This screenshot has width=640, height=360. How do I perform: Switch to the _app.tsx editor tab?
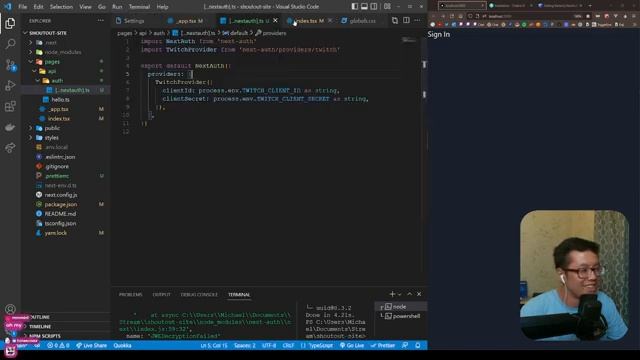[189, 20]
